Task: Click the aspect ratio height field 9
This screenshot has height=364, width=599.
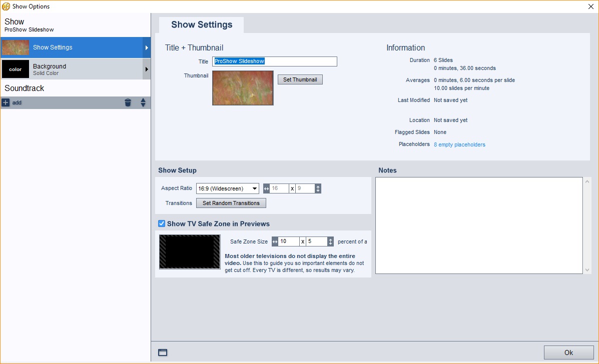Action: 305,188
